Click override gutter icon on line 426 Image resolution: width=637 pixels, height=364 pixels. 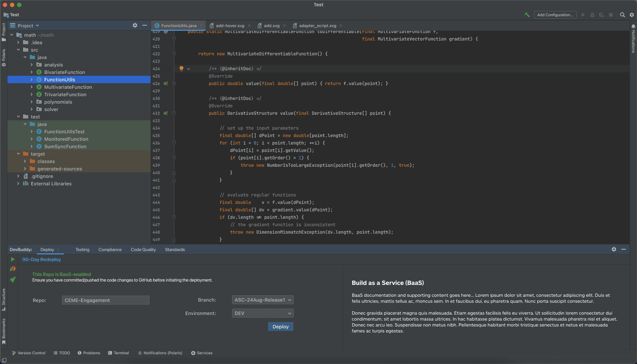coord(165,84)
